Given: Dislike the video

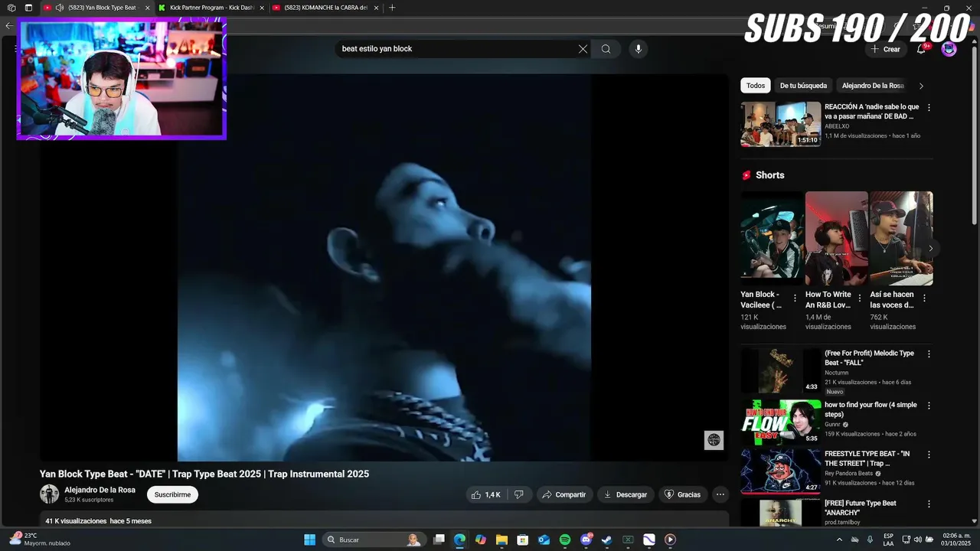Looking at the screenshot, I should (519, 494).
